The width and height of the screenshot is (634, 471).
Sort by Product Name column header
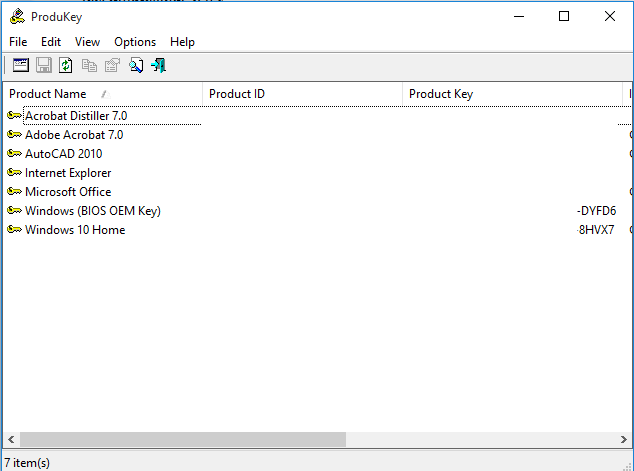(103, 94)
